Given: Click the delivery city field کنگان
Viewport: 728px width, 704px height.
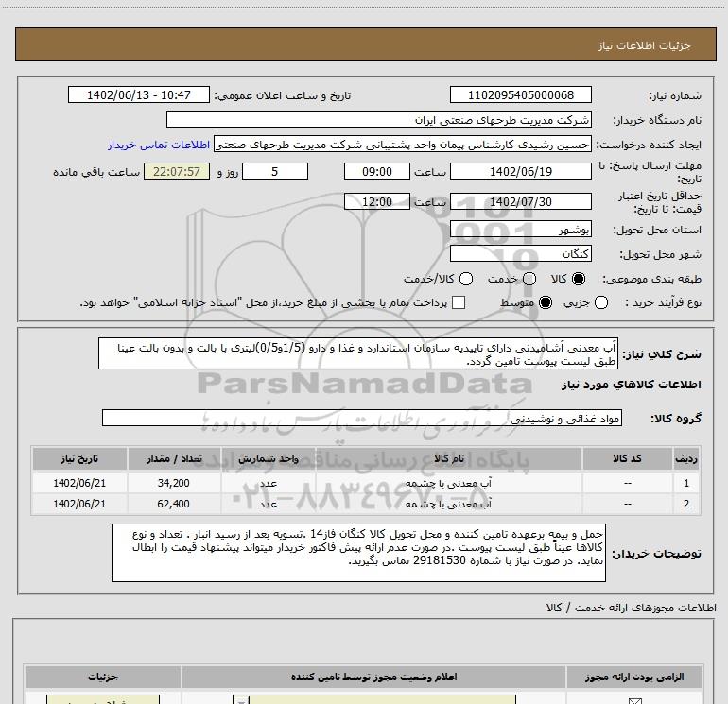Looking at the screenshot, I should [x=520, y=253].
